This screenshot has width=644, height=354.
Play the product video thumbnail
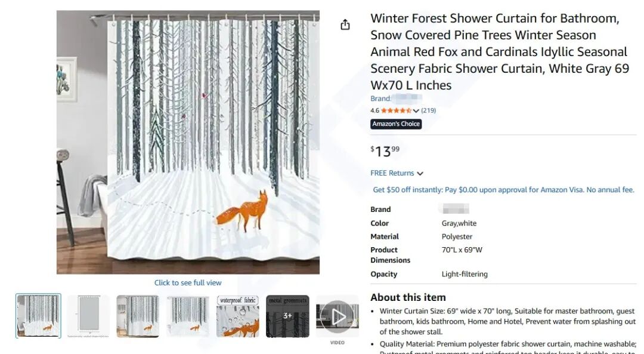point(338,316)
